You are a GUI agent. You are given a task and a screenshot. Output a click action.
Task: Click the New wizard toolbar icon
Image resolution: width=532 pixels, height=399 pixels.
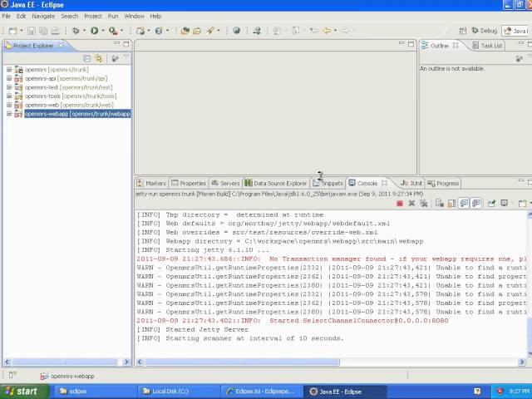pyautogui.click(x=13, y=31)
